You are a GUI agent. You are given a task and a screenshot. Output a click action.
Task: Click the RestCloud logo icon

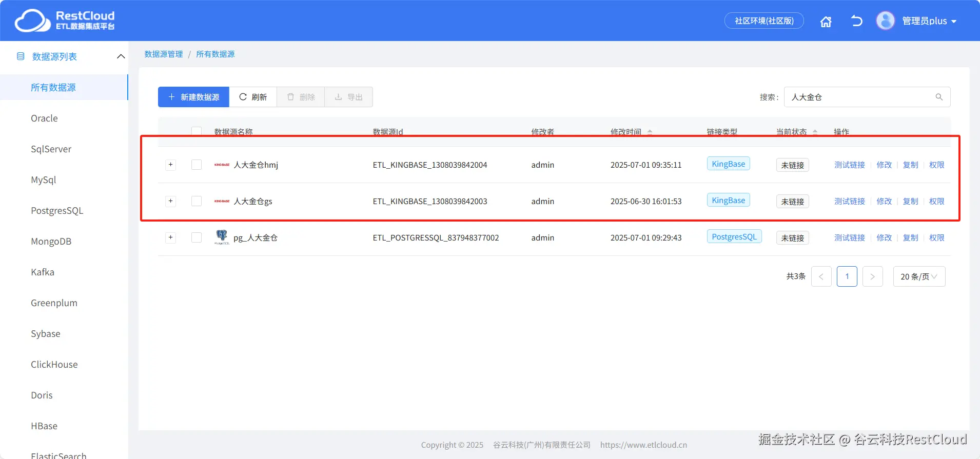click(32, 21)
